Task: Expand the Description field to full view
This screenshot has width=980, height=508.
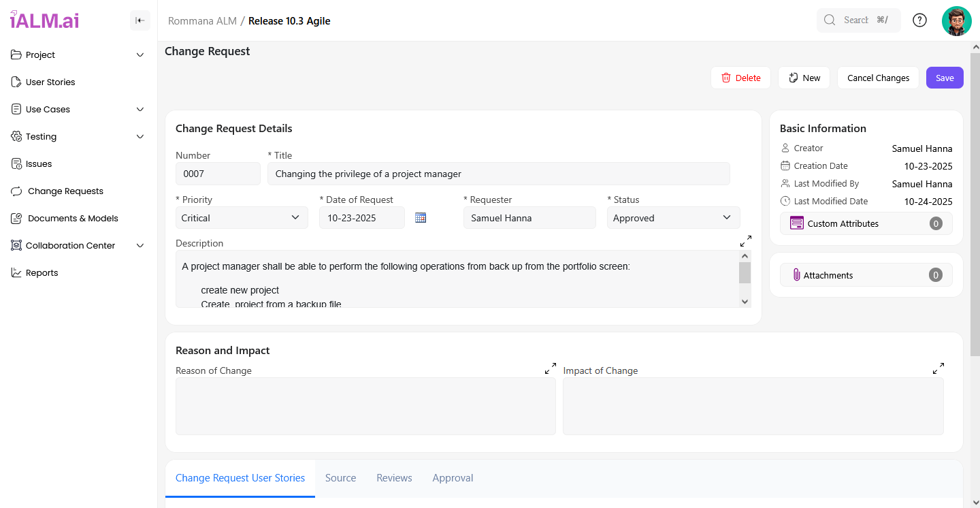Action: point(746,241)
